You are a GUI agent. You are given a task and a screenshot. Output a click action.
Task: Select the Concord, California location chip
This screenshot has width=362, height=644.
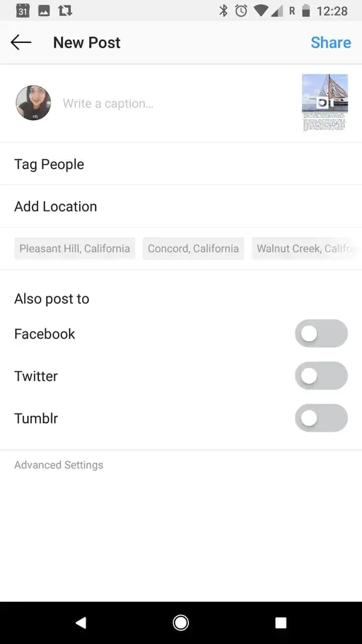(x=193, y=248)
